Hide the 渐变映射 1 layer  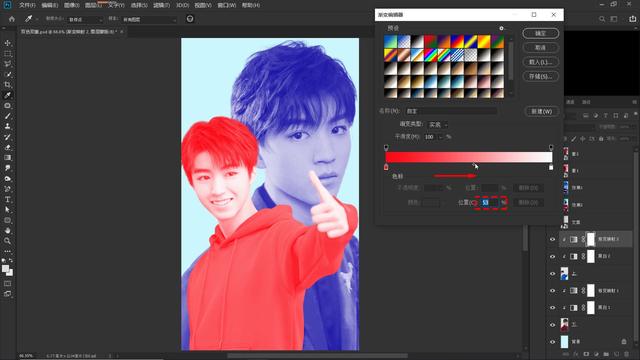tap(552, 291)
